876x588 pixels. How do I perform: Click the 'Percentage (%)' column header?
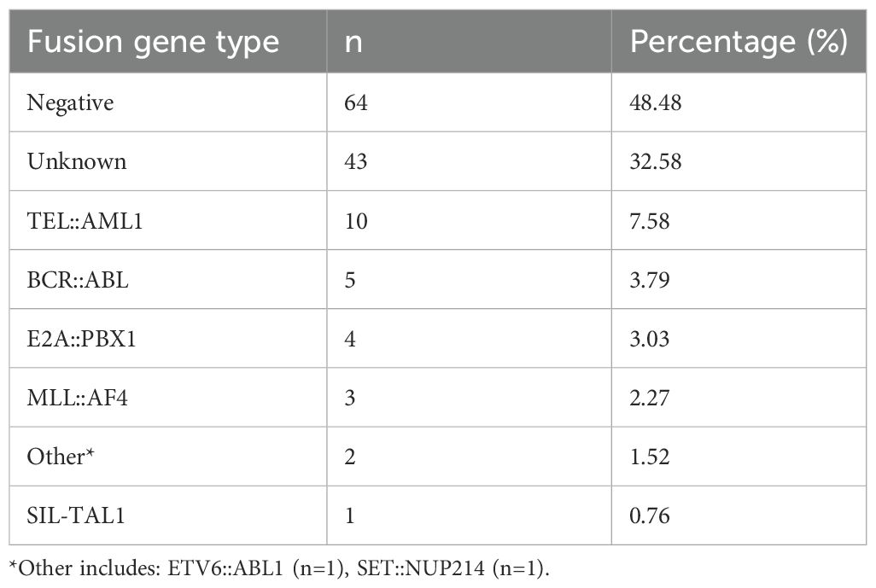(x=739, y=43)
